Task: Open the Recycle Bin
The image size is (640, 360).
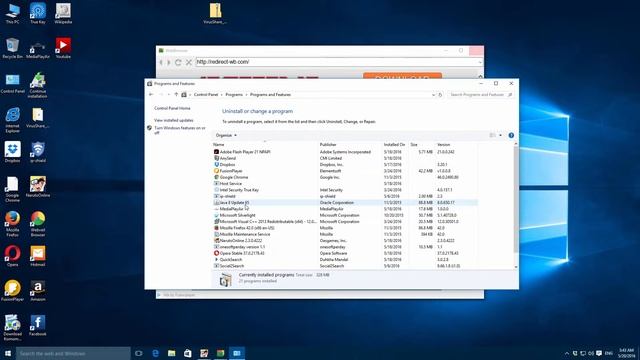Action: pyautogui.click(x=12, y=48)
